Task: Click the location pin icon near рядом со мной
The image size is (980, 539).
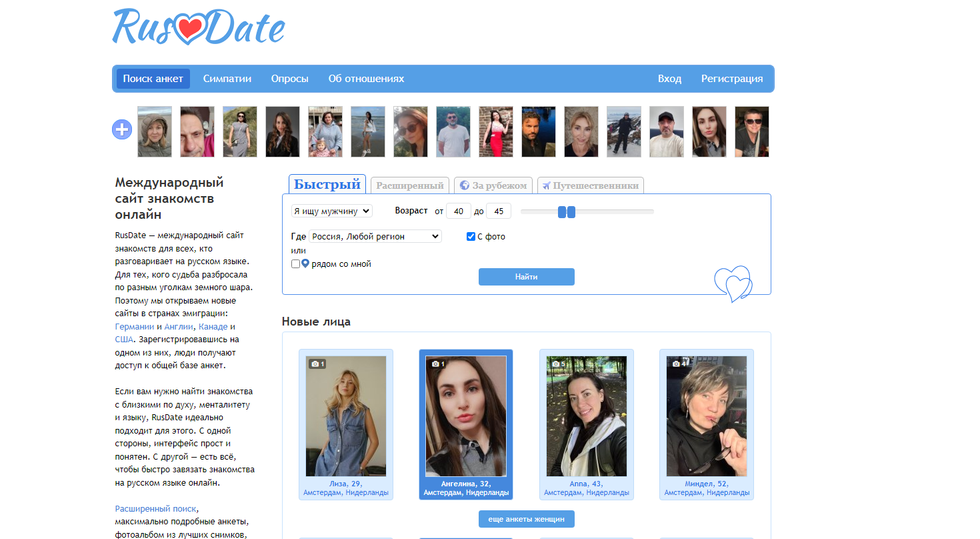Action: click(305, 264)
